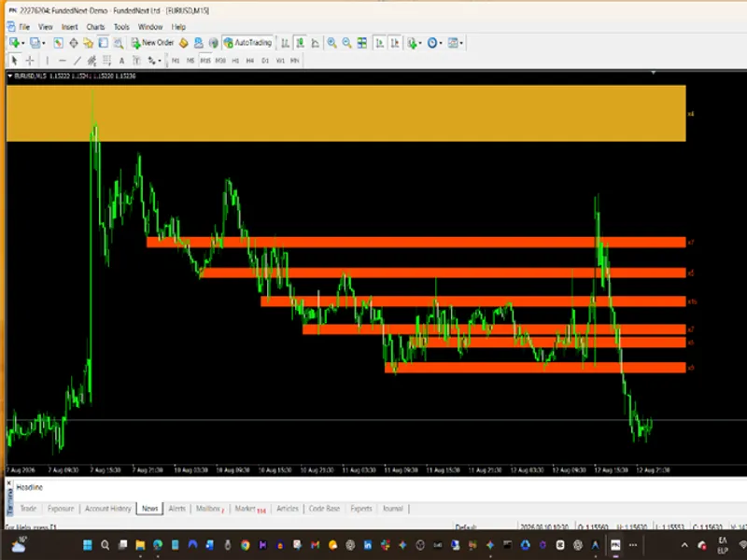Expand the Templates dropdown arrow
This screenshot has height=560, width=747.
[461, 43]
